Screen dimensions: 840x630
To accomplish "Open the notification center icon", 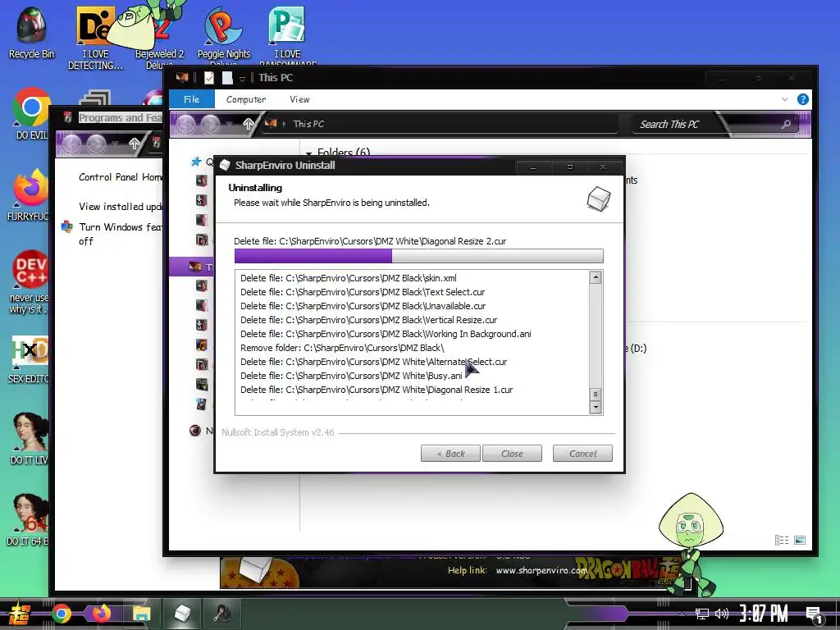I will pyautogui.click(x=815, y=615).
